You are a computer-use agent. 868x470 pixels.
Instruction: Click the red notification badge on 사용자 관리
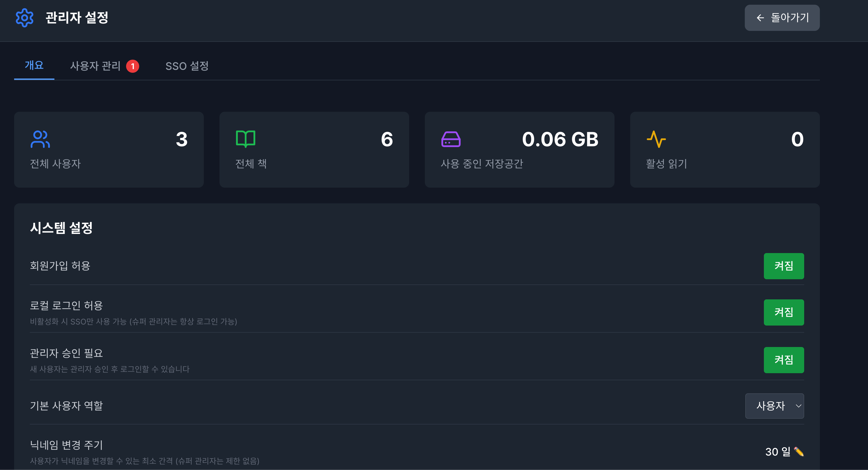[x=132, y=66]
